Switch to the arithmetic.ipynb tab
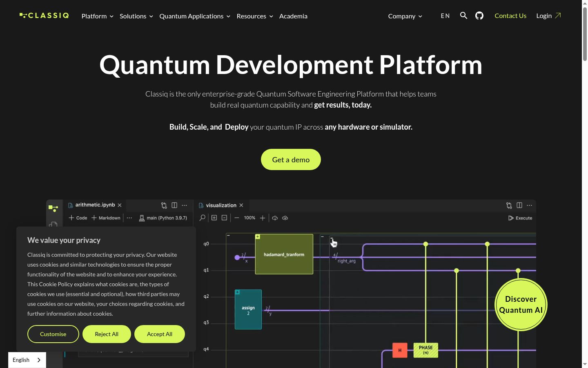The width and height of the screenshot is (588, 368). 95,205
